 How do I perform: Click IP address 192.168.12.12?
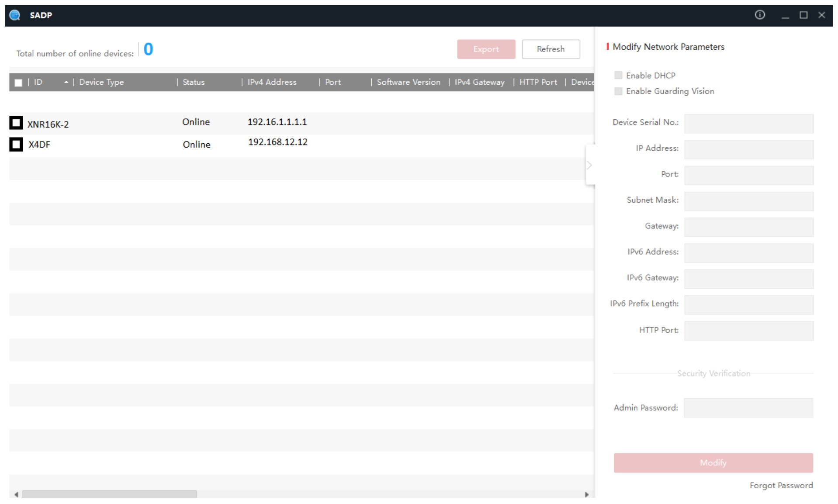[278, 142]
